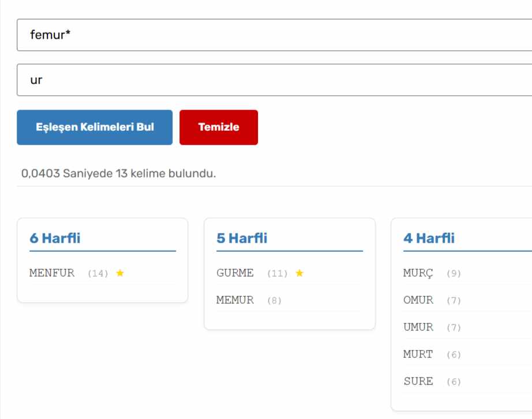Select the word OMUR
Viewport: 532px width, 419px height.
[418, 300]
